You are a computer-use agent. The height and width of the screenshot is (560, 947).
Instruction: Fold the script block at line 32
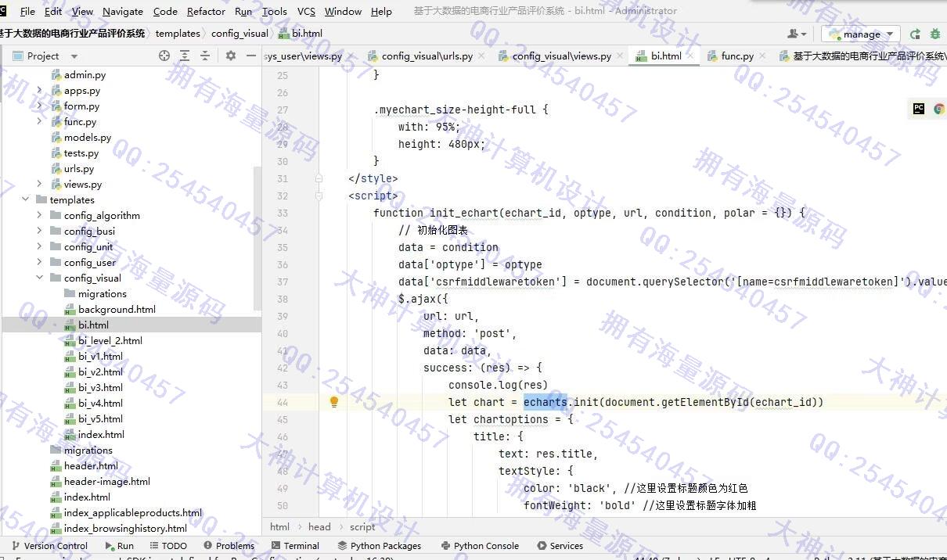[x=319, y=196]
